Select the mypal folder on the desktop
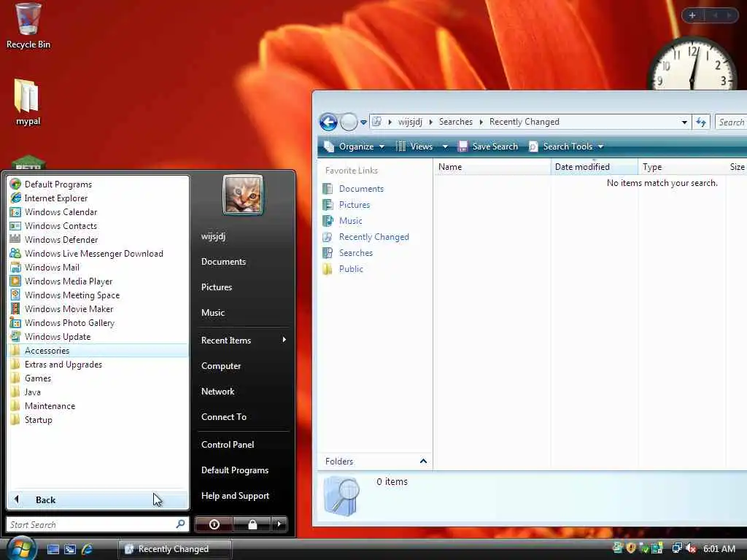 28,102
